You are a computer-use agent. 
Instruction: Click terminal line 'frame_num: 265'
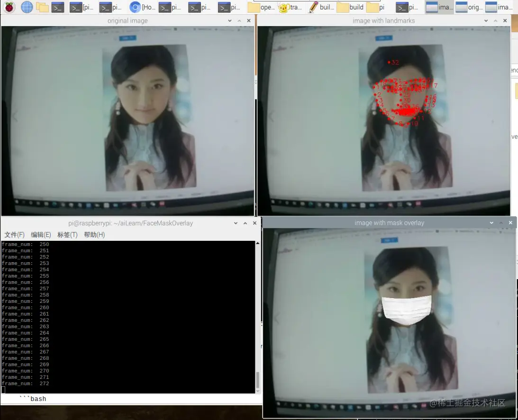point(25,339)
